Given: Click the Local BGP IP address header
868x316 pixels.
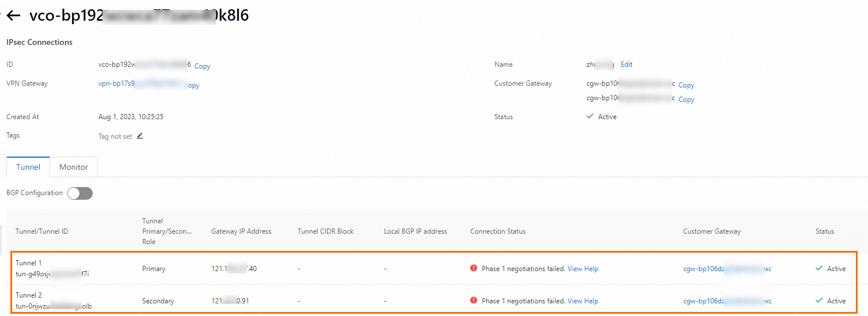Looking at the screenshot, I should pyautogui.click(x=415, y=231).
